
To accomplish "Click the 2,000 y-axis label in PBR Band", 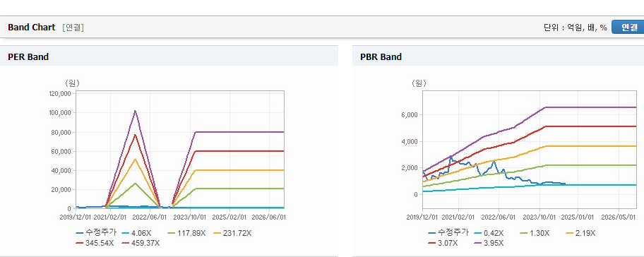I will pos(409,168).
